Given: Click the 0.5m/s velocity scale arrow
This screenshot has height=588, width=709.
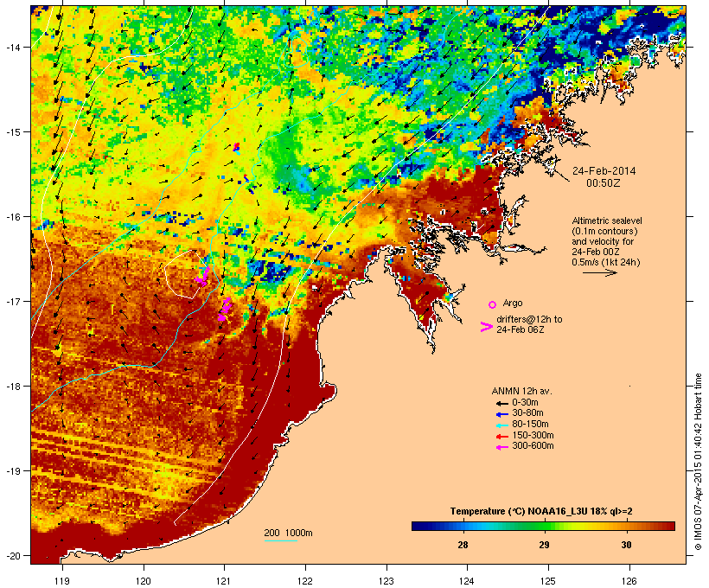Looking at the screenshot, I should 599,272.
